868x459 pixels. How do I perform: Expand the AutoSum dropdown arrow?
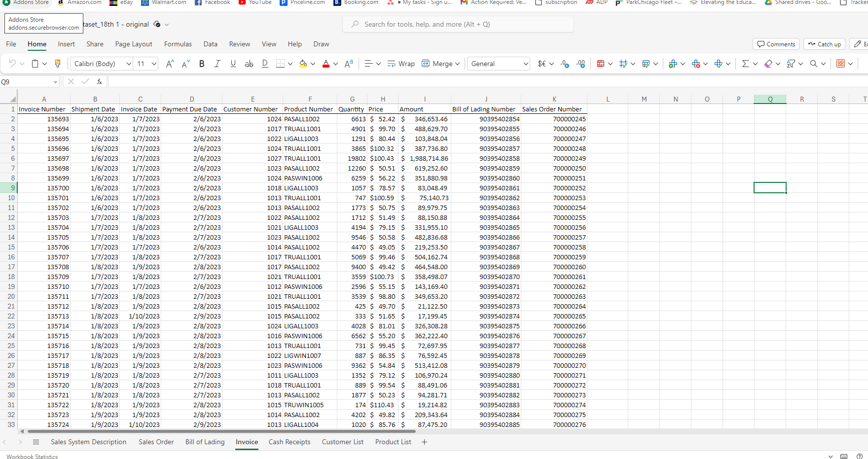point(755,64)
